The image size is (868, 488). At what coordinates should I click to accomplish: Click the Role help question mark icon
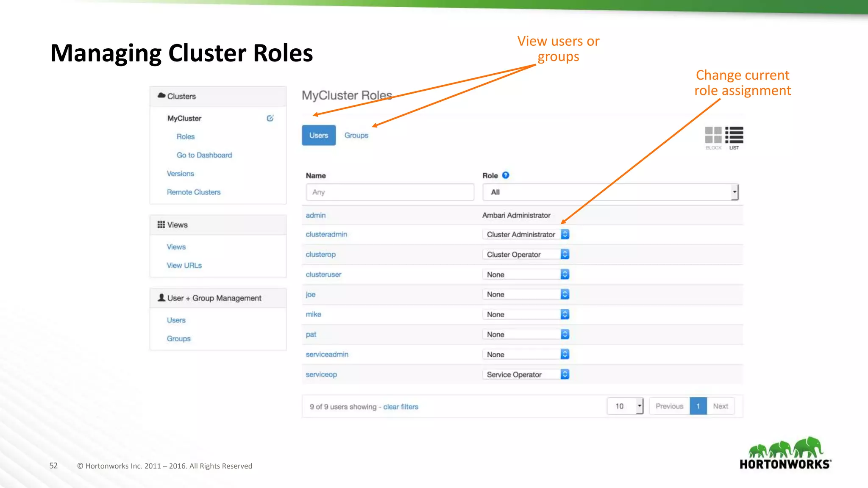click(x=506, y=175)
